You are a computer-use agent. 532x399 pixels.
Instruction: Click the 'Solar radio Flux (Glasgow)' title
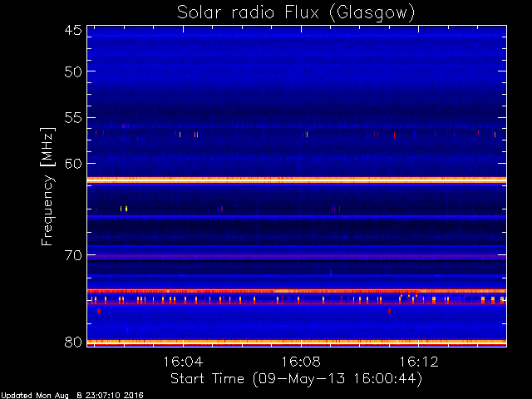[296, 13]
